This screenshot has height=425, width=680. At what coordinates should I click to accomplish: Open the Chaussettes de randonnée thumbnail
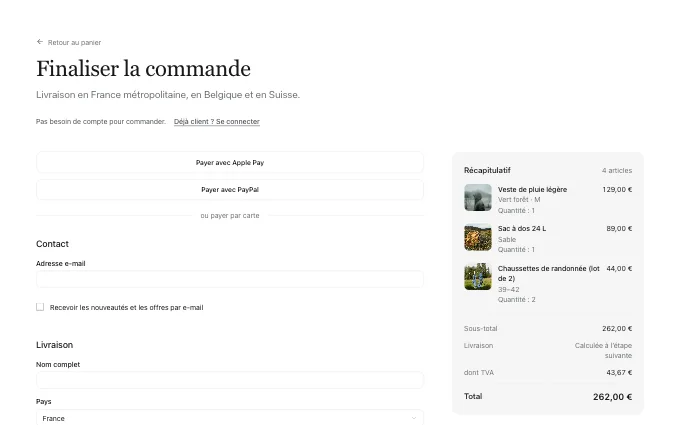coord(478,276)
